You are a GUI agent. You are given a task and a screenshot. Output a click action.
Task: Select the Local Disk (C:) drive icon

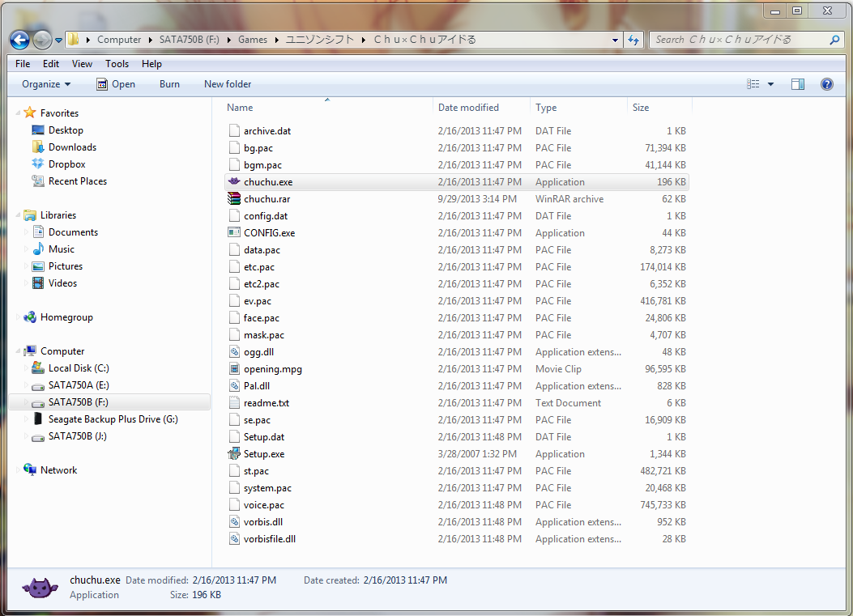tap(38, 368)
